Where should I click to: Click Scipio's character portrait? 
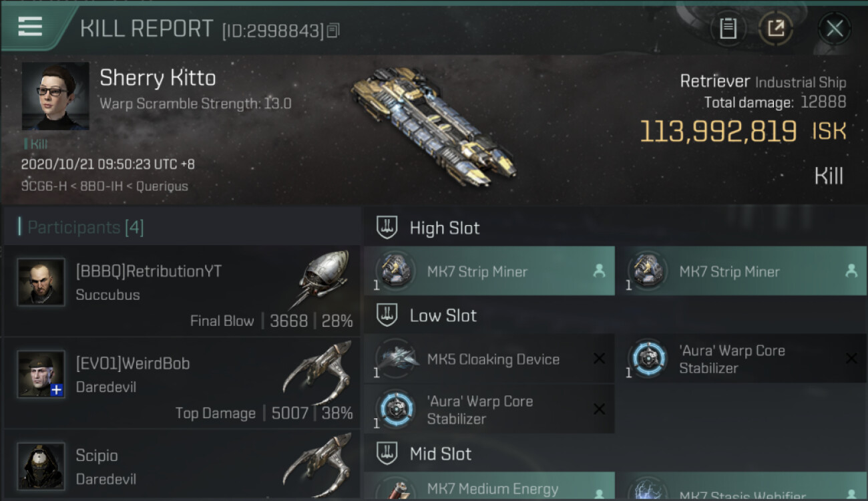41,466
